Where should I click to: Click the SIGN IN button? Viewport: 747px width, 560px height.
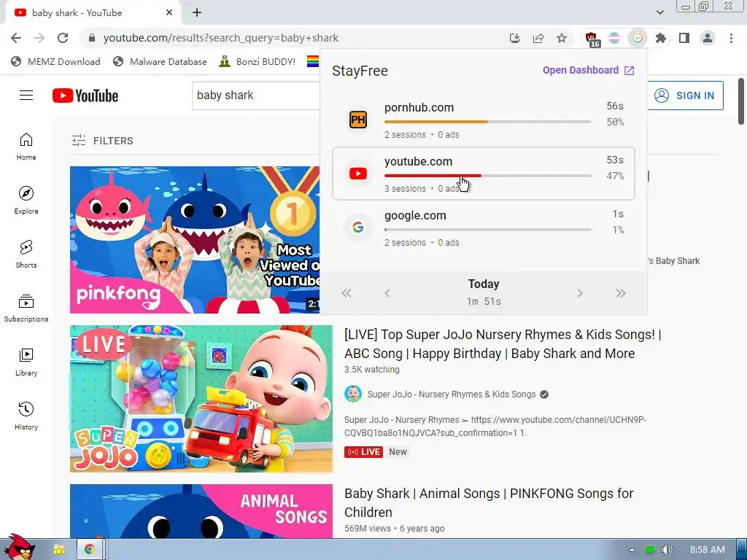685,96
